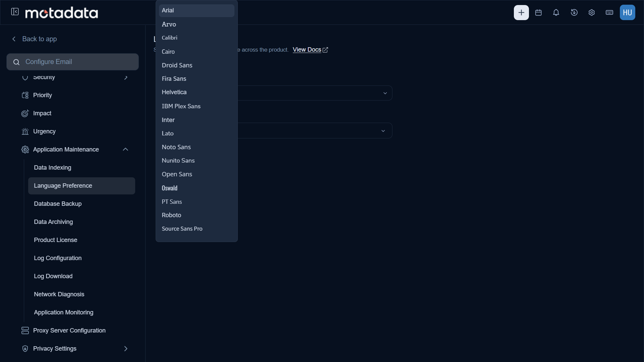Pick Oswald font entry

point(197,188)
